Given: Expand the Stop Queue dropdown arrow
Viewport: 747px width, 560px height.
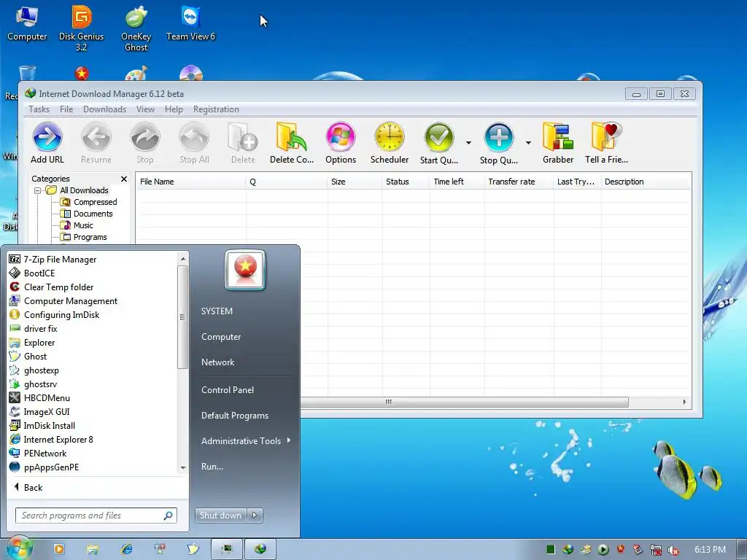Looking at the screenshot, I should tap(528, 143).
